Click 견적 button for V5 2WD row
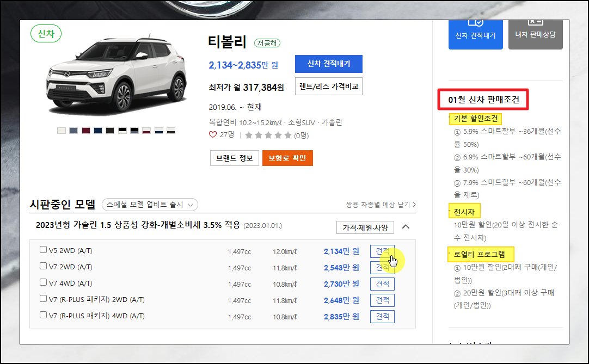 point(382,251)
